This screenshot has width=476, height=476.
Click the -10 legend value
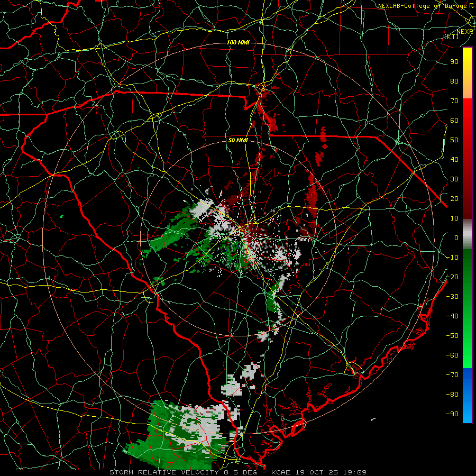[452, 258]
